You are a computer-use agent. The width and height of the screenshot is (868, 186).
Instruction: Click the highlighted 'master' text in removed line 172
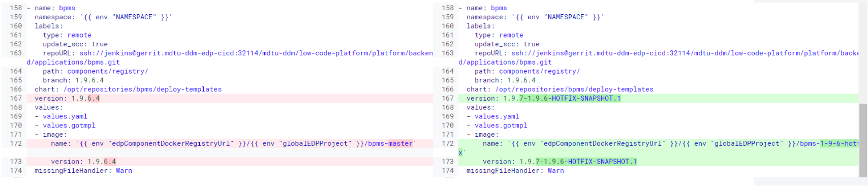point(400,144)
